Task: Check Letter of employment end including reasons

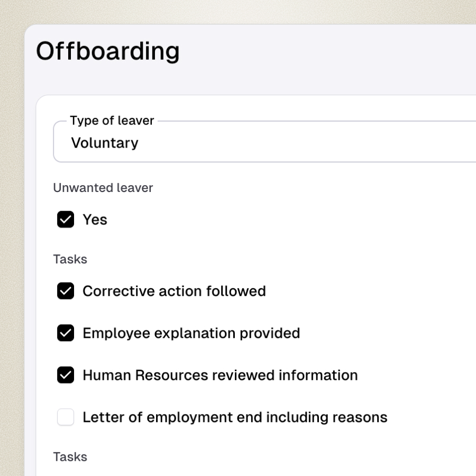Action: (x=65, y=417)
